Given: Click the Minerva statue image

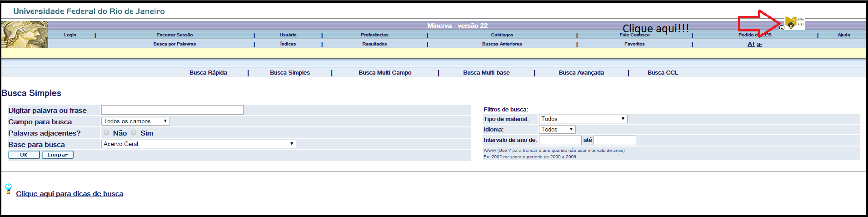Looking at the screenshot, I should pyautogui.click(x=25, y=35).
